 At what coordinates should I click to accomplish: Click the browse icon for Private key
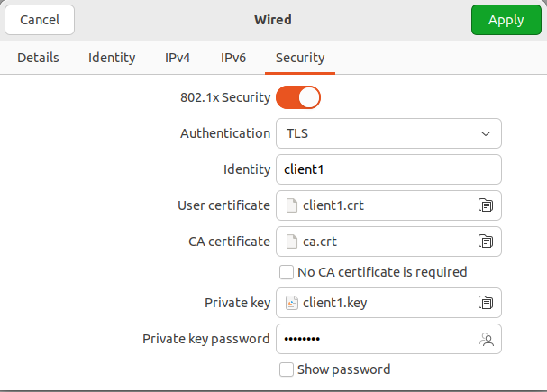pyautogui.click(x=485, y=303)
